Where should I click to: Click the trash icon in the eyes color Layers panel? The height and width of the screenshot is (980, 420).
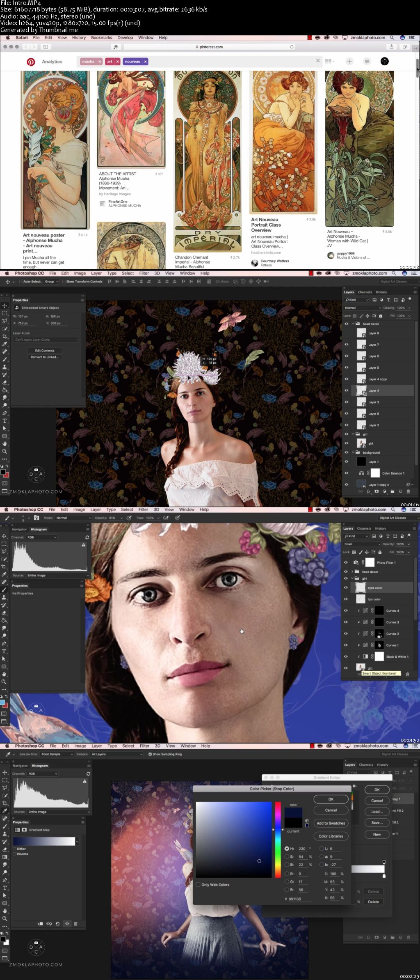click(407, 674)
